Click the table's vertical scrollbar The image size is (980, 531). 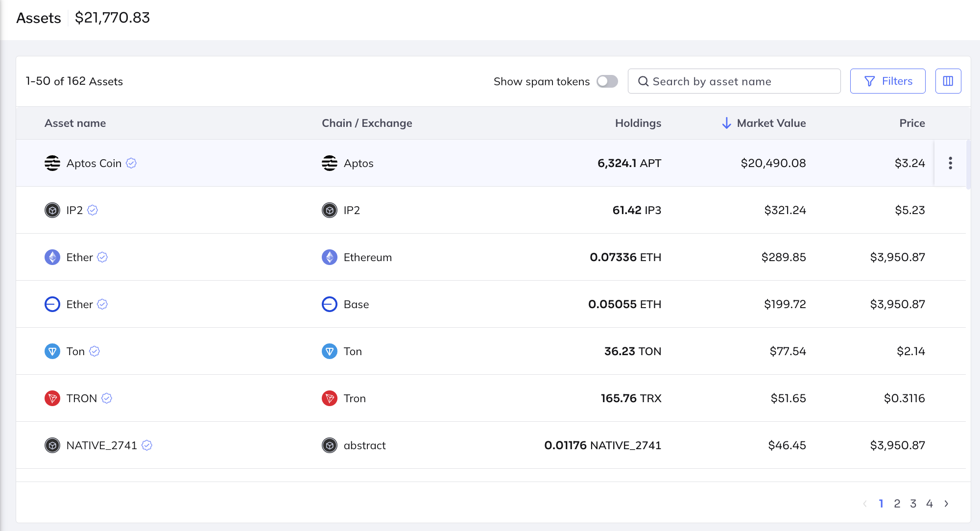[968, 165]
